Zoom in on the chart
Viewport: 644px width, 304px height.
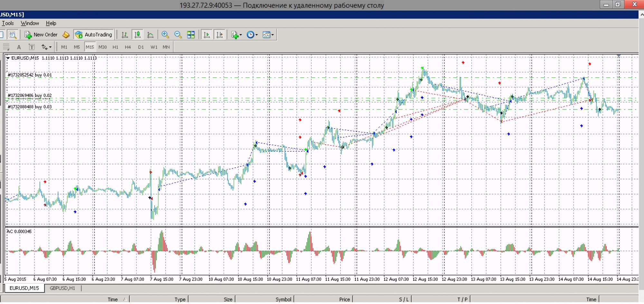(x=165, y=35)
